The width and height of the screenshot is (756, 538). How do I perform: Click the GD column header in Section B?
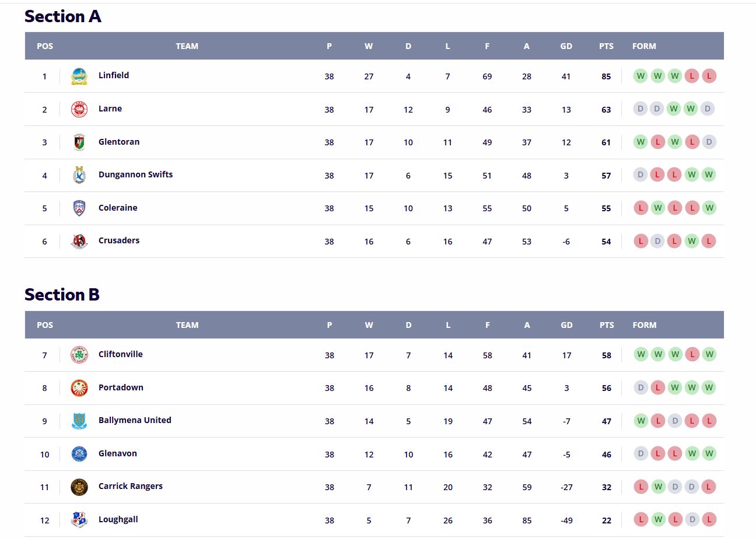pos(566,325)
